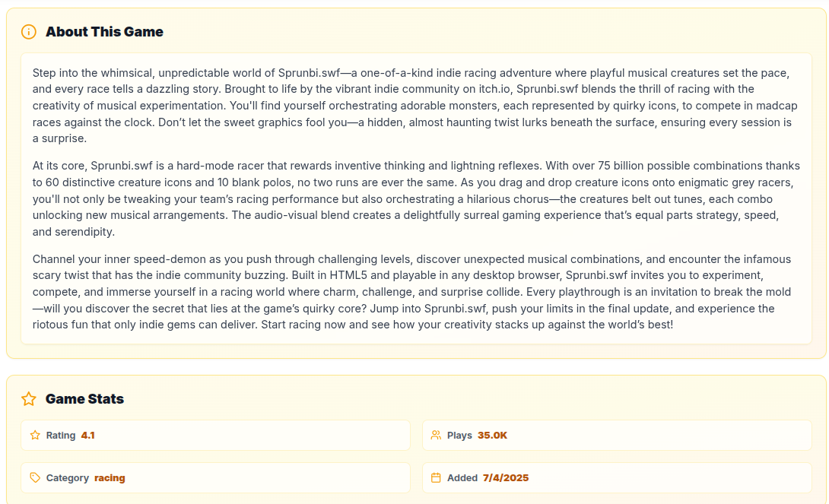The width and height of the screenshot is (829, 504).
Task: Open the racing category link
Action: [110, 477]
